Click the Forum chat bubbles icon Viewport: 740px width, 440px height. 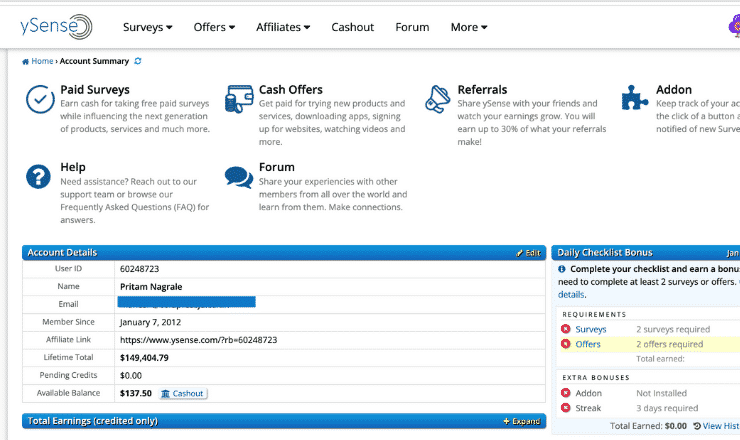click(x=239, y=178)
